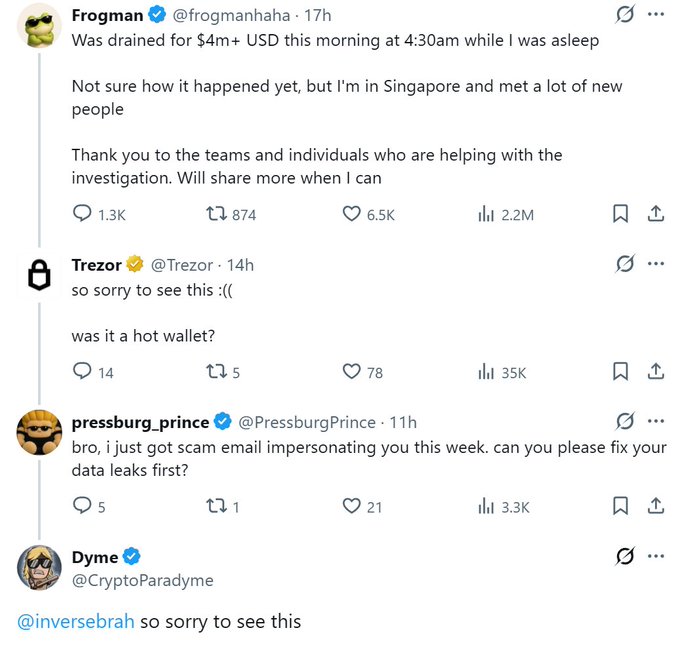Screen dimensions: 680x645
Task: Open more options on Frogman's tweet
Action: [x=656, y=14]
